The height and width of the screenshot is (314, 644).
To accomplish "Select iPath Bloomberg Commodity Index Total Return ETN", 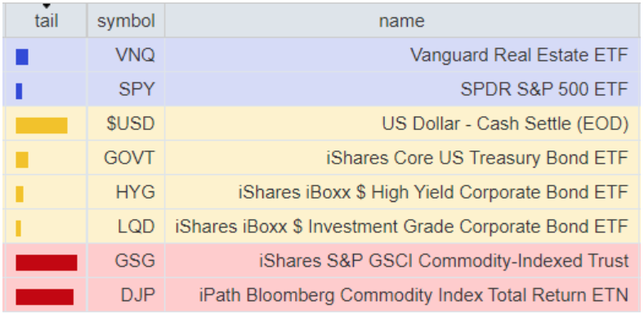I will pos(414,295).
